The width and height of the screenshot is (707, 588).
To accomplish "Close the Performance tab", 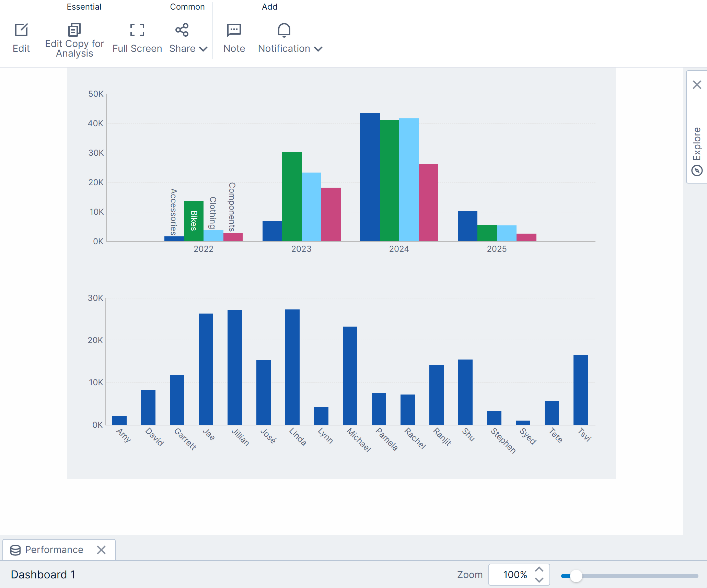I will pyautogui.click(x=101, y=550).
